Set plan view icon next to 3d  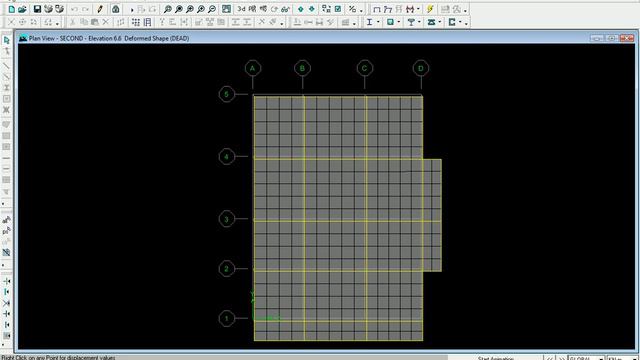(252, 9)
